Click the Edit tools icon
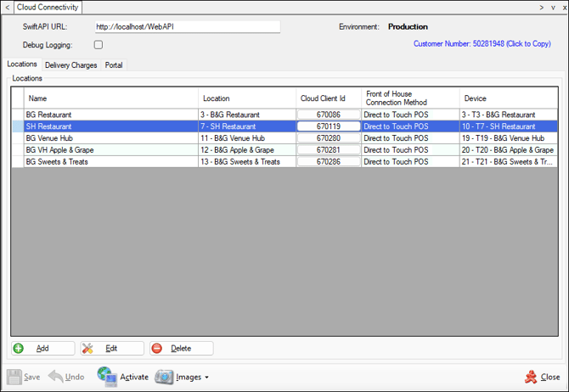This screenshot has height=392, width=569. (87, 349)
